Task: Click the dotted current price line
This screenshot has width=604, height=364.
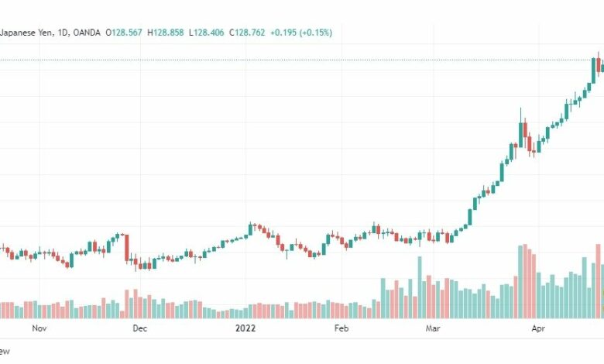Action: pos(293,60)
